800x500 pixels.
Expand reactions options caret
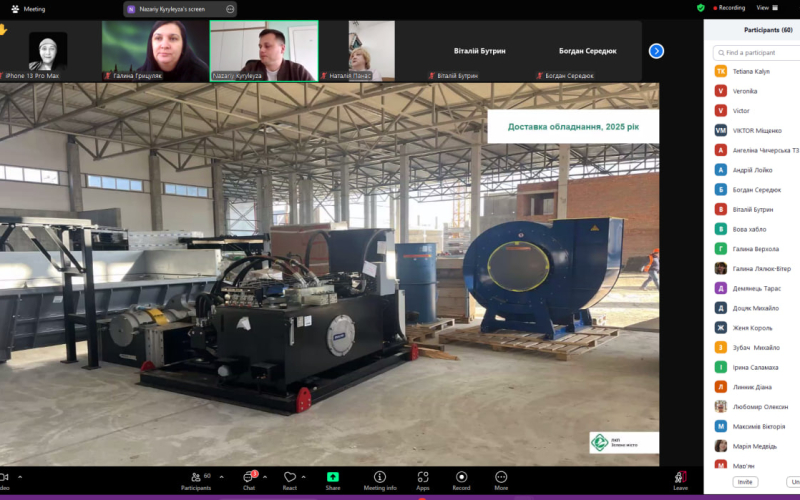304,477
